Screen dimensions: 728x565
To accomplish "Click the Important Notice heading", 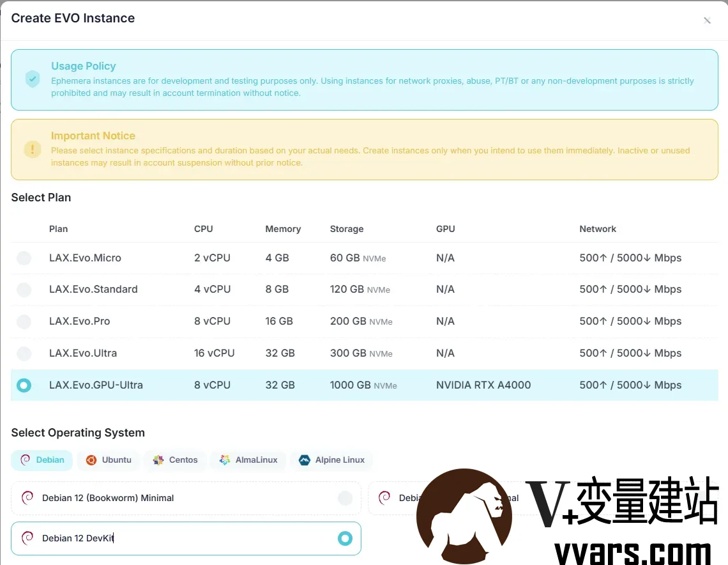I will pyautogui.click(x=93, y=135).
